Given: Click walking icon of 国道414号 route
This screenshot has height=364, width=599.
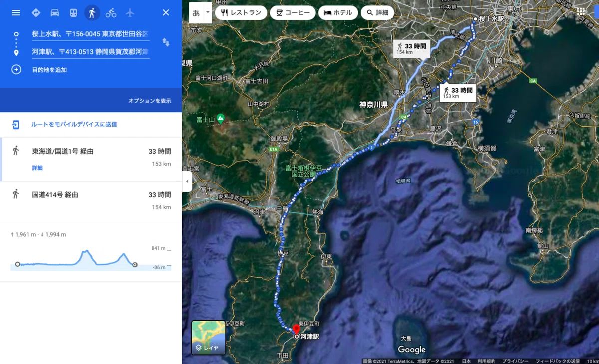Looking at the screenshot, I should pyautogui.click(x=16, y=194).
